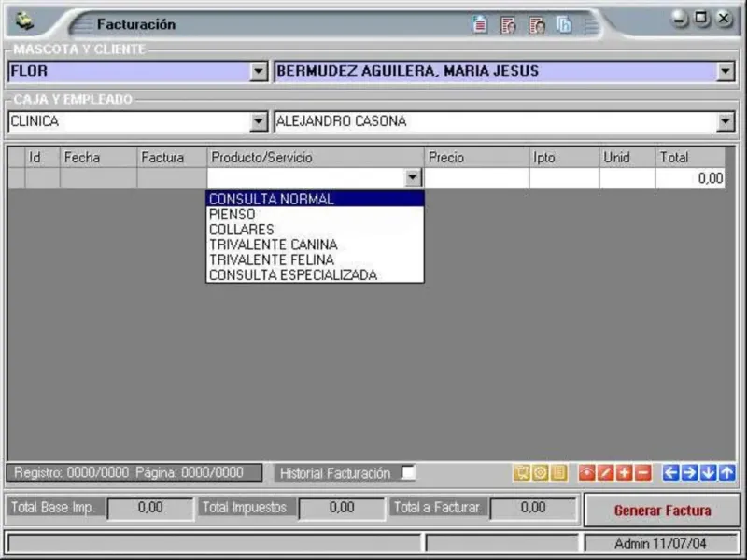This screenshot has height=560, width=747.
Task: Open the FLOR pet dropdown arrow
Action: (259, 72)
